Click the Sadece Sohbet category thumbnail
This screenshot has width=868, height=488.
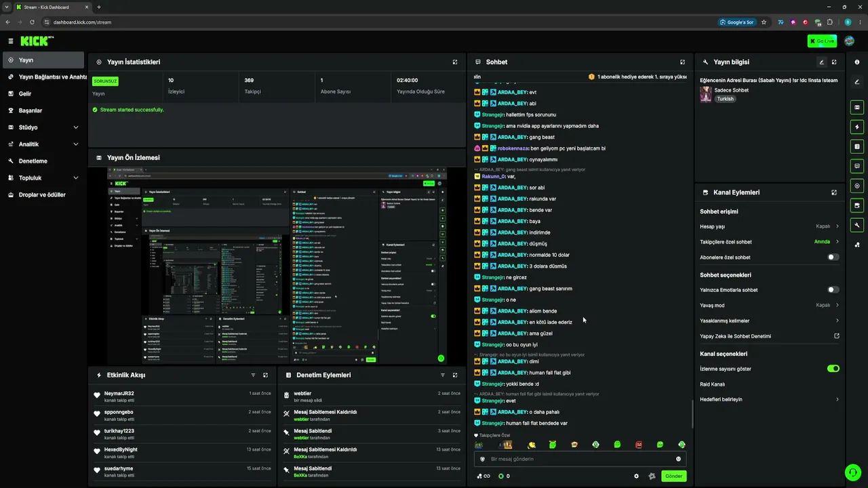[x=706, y=94]
